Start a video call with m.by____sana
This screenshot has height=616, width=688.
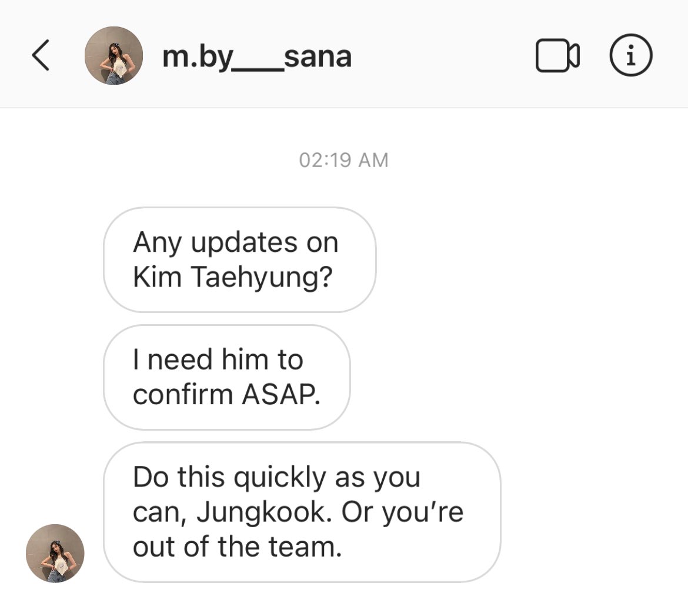point(557,55)
